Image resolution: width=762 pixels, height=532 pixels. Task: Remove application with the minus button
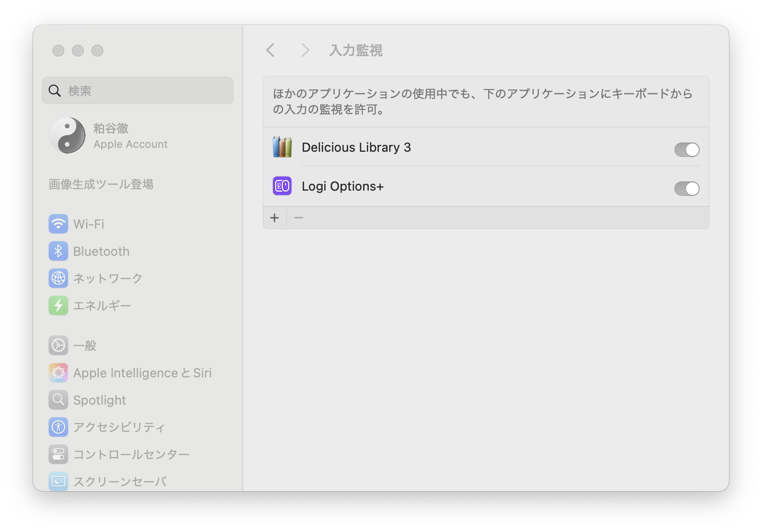point(299,218)
